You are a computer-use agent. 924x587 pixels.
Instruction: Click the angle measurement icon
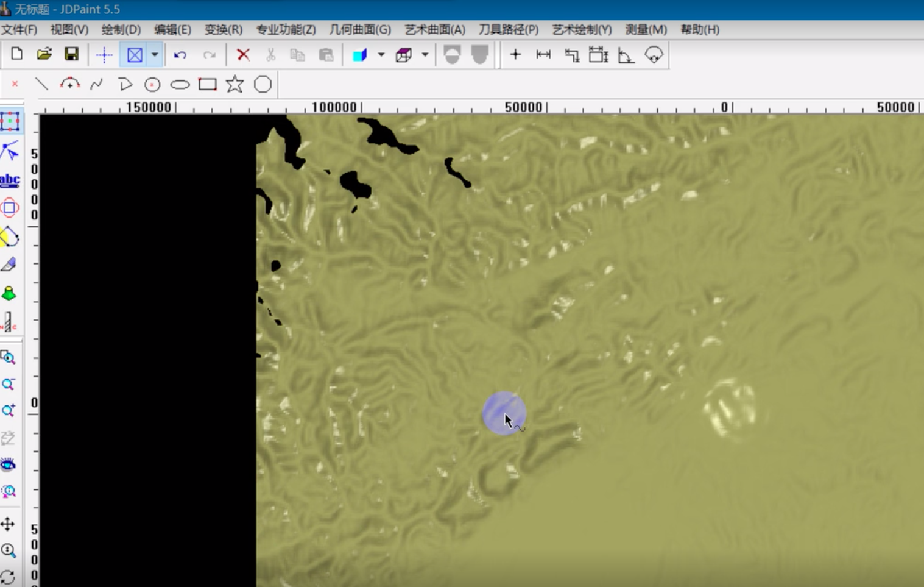626,55
